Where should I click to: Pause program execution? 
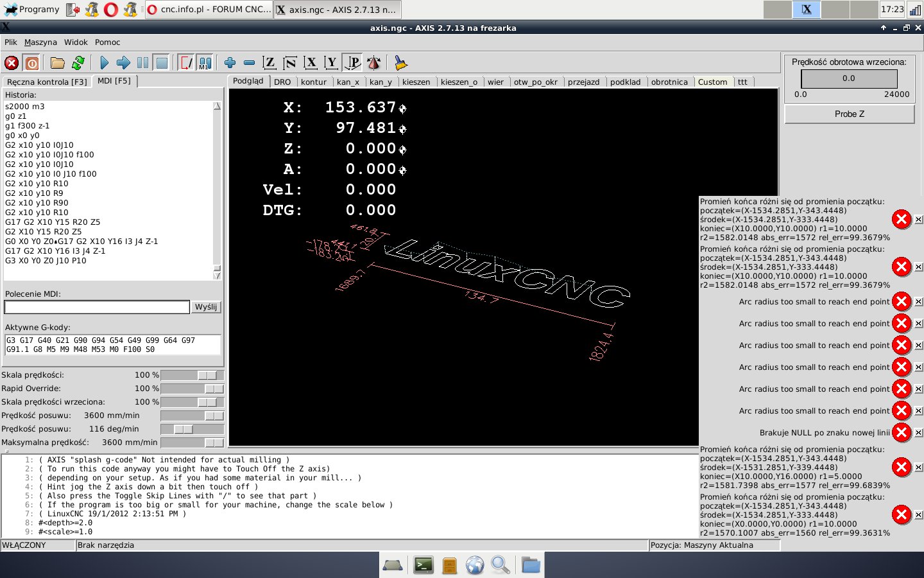(x=142, y=63)
